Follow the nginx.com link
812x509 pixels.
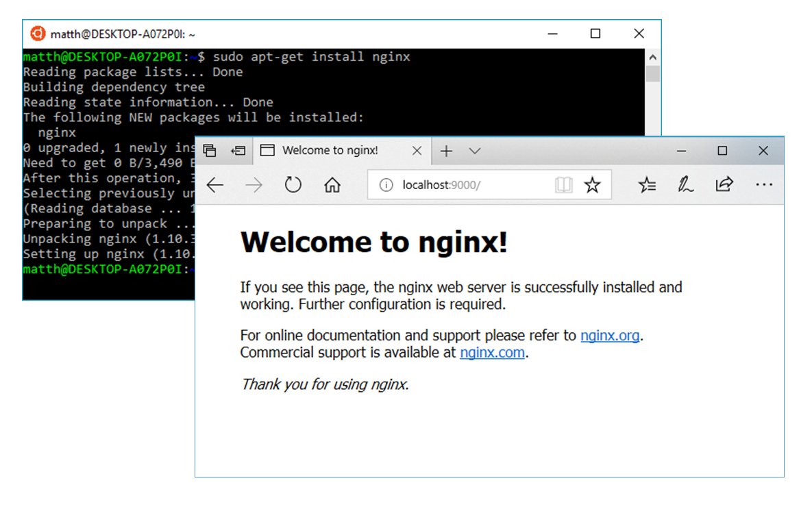493,353
